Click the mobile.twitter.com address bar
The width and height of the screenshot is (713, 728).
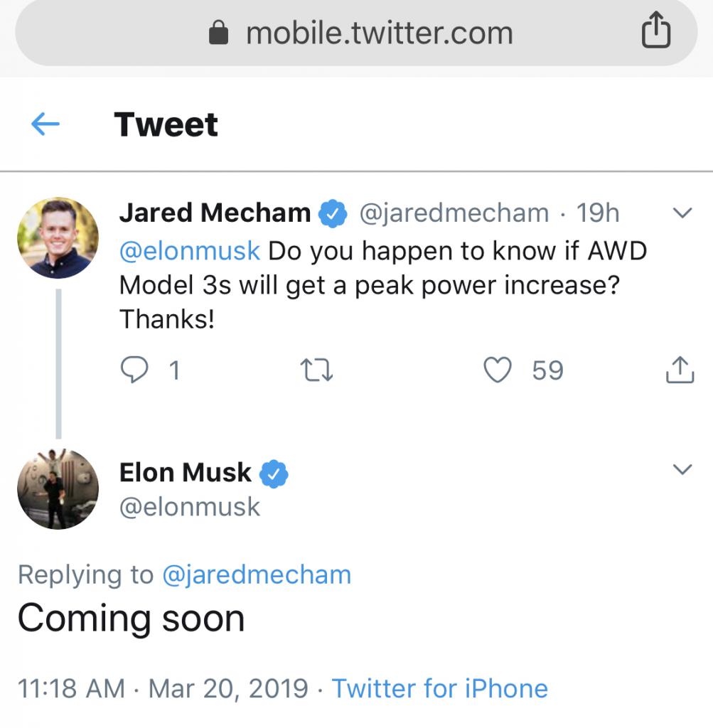[378, 33]
